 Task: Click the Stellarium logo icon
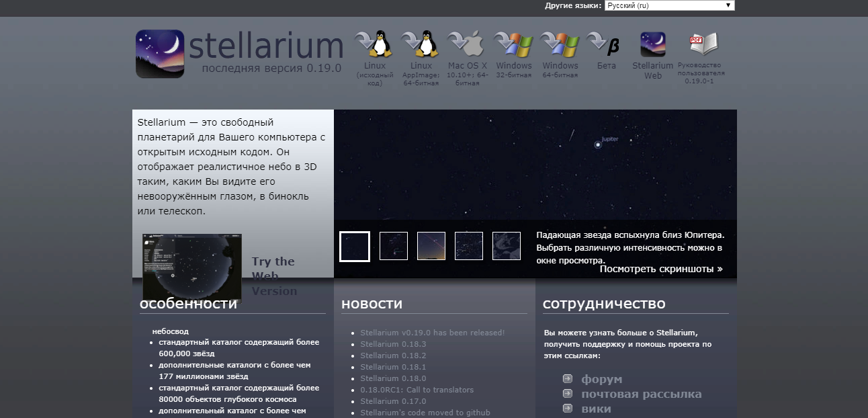pos(160,54)
